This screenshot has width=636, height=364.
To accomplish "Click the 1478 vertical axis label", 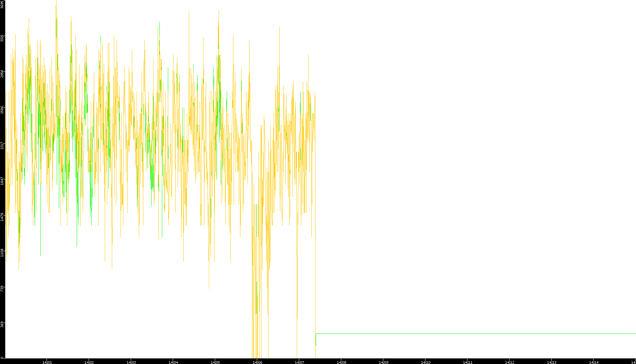I will point(2,217).
